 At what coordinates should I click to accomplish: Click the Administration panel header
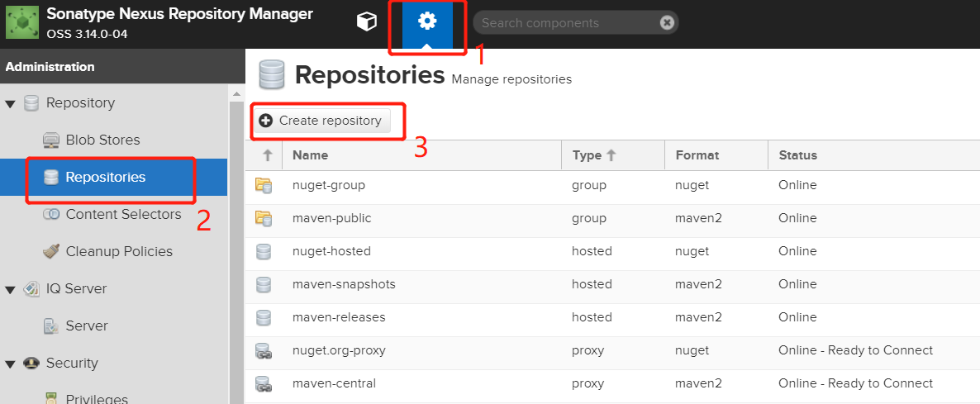(x=122, y=67)
